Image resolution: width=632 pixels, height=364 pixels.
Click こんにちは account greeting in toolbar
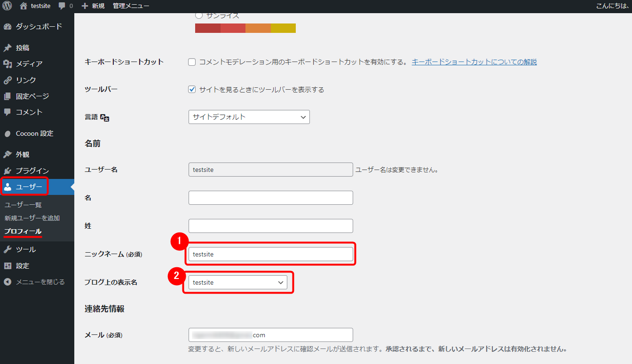612,6
